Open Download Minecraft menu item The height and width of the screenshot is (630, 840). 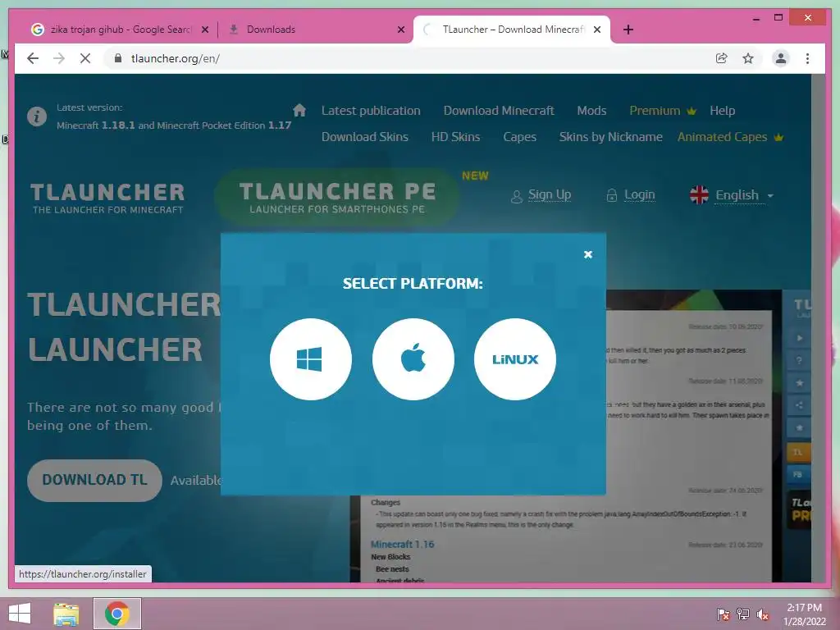(499, 111)
